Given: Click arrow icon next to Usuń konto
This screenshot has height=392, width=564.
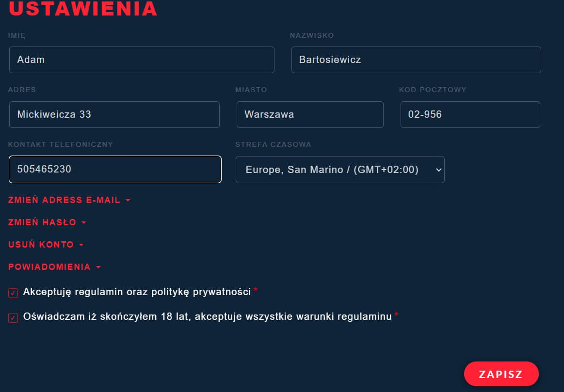Looking at the screenshot, I should pos(81,245).
